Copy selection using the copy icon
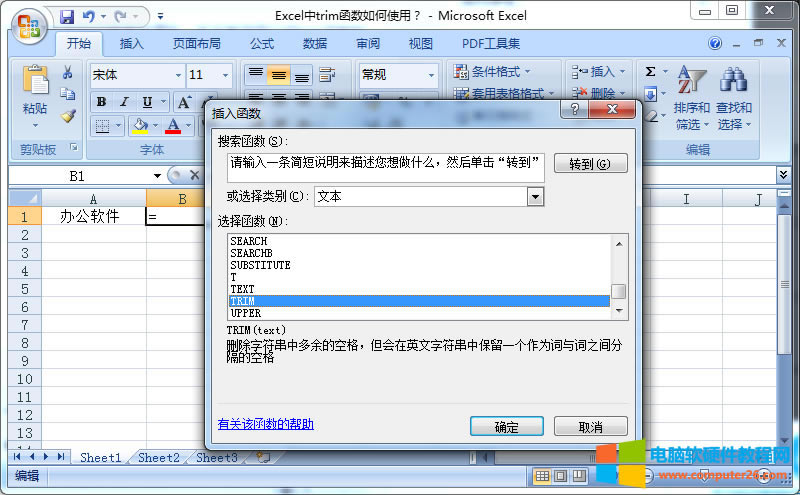 [x=67, y=94]
